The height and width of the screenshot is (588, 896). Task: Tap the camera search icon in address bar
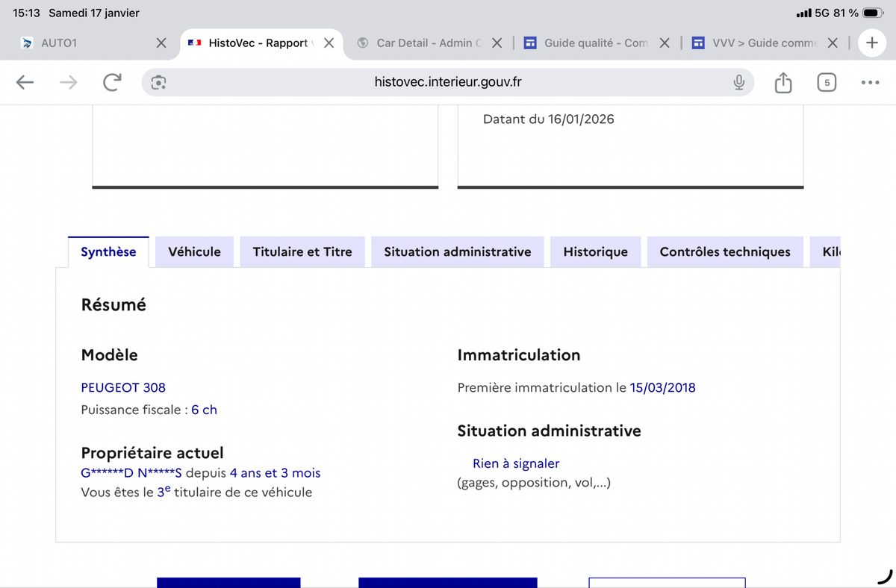[x=158, y=82]
